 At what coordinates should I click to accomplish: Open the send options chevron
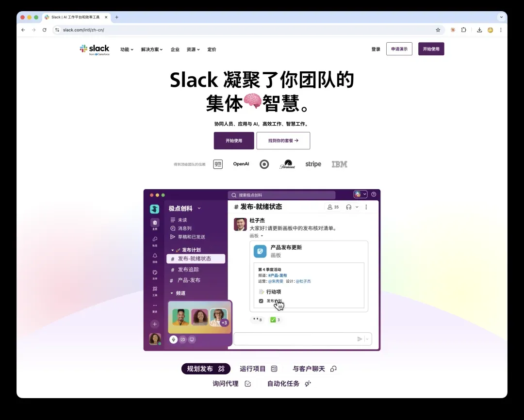[x=367, y=339]
